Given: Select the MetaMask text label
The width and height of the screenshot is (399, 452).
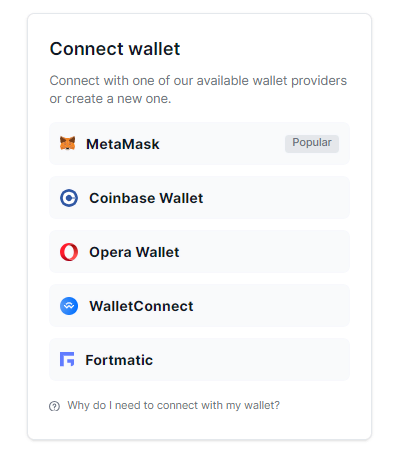Looking at the screenshot, I should (x=123, y=144).
